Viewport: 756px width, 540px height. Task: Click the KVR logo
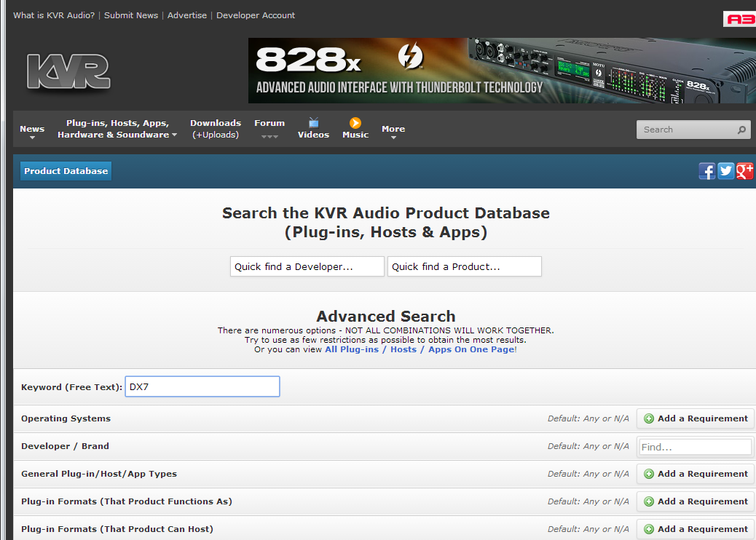(68, 71)
